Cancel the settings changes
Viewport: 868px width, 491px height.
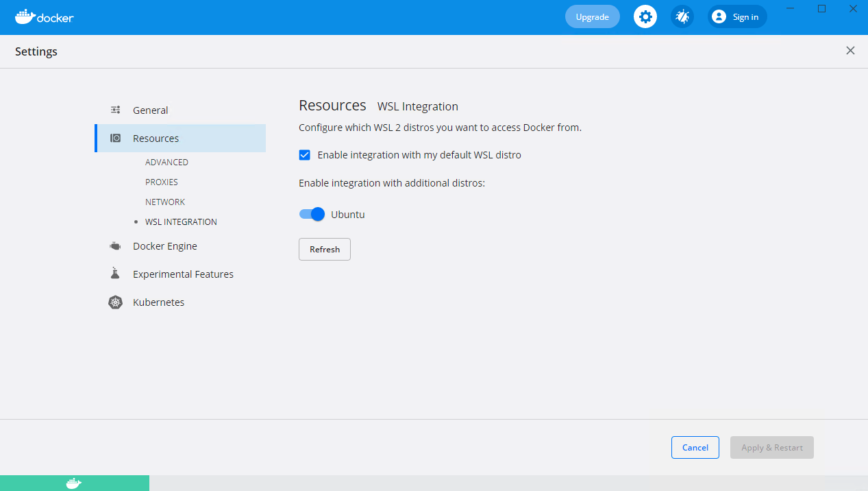coord(695,447)
